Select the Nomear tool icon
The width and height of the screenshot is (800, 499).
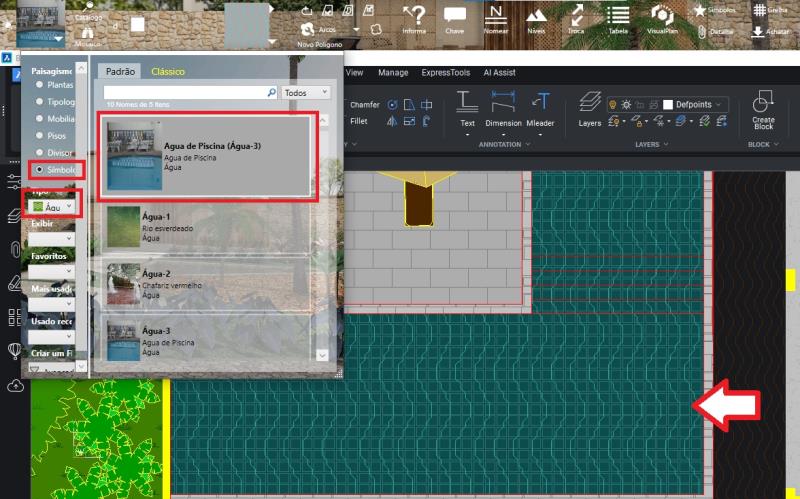pos(495,17)
